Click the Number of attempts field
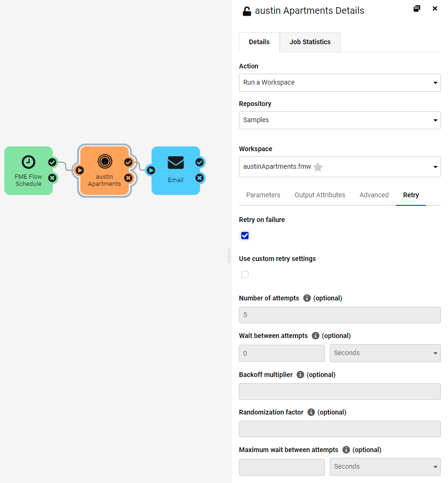This screenshot has width=448, height=483. [340, 315]
